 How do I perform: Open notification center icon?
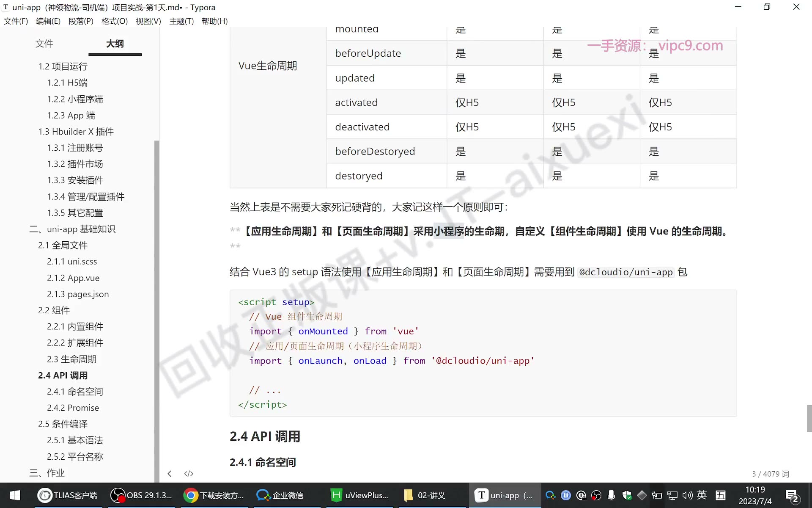[x=792, y=496]
